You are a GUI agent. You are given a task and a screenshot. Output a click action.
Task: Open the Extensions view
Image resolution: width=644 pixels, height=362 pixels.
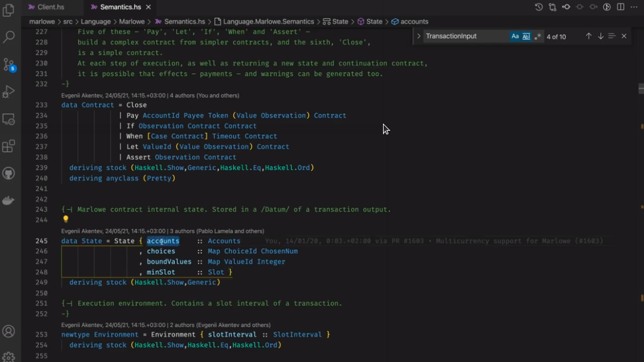click(x=9, y=146)
